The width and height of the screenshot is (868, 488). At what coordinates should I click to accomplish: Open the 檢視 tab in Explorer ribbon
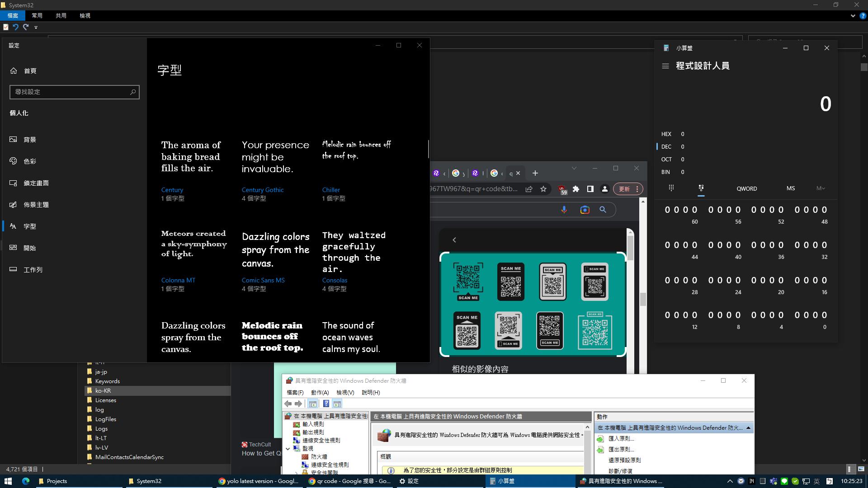[85, 16]
